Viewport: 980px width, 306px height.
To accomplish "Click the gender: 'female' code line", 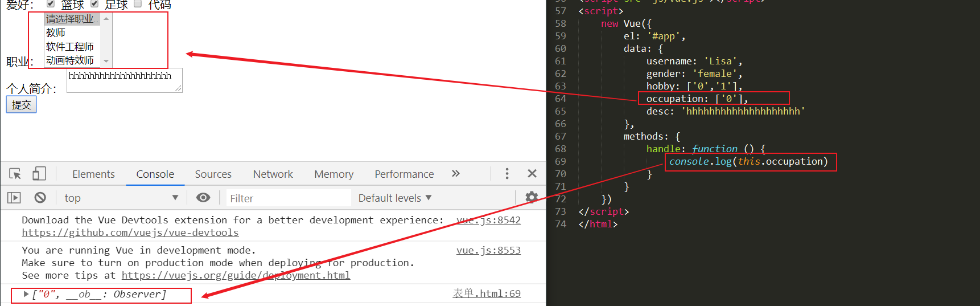I will (x=694, y=74).
